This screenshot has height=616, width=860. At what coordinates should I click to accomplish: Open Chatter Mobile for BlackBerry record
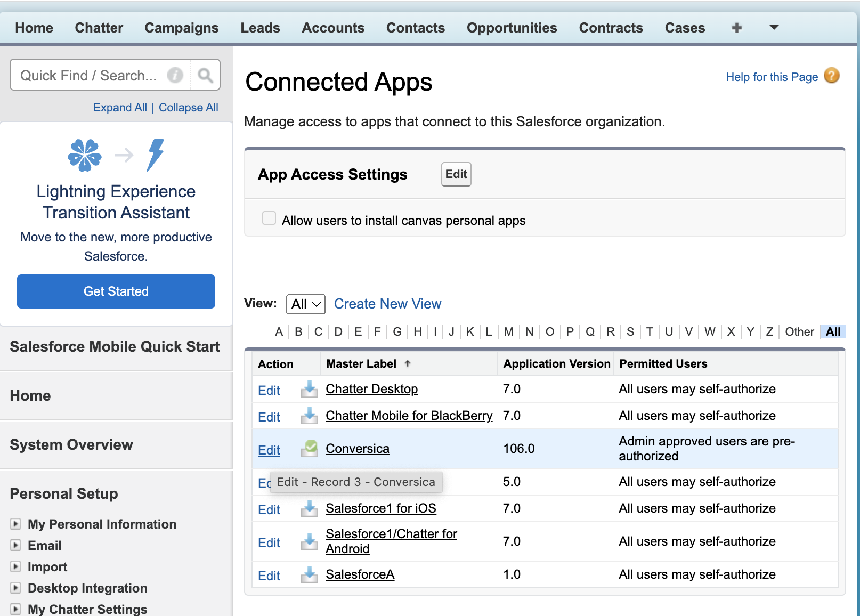(x=409, y=416)
